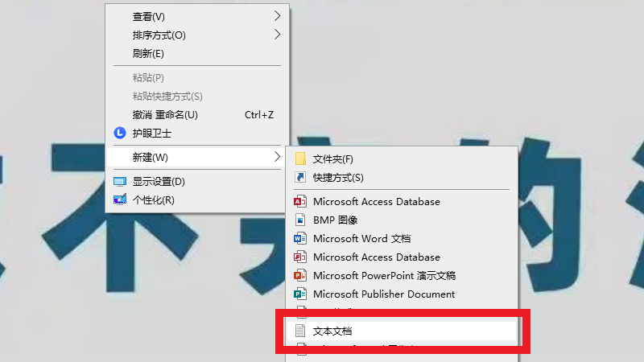Click the Access icon above BMP 图像
This screenshot has height=362, width=644.
[300, 201]
